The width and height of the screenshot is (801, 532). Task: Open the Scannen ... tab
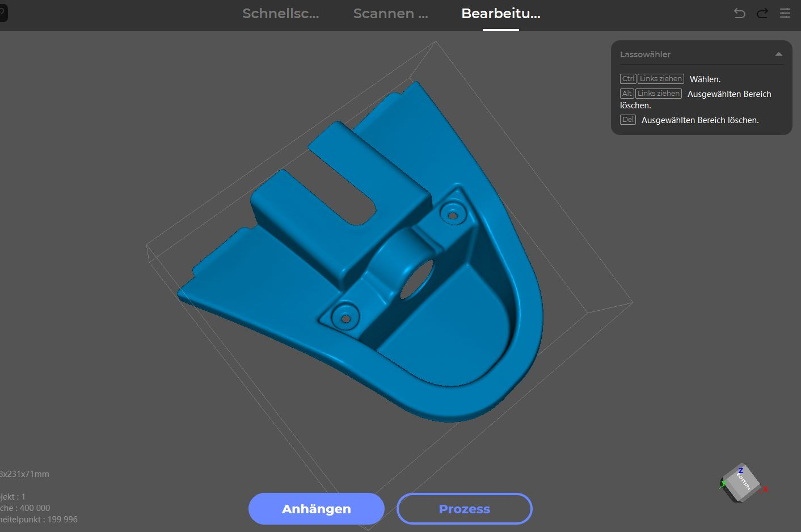pos(390,14)
